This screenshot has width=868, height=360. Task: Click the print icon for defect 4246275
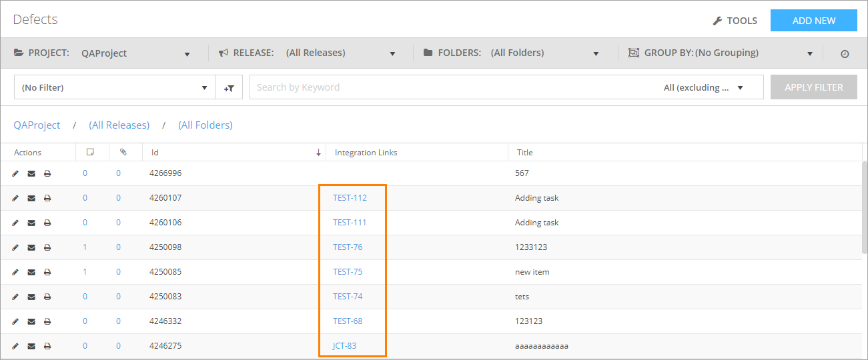pos(47,346)
